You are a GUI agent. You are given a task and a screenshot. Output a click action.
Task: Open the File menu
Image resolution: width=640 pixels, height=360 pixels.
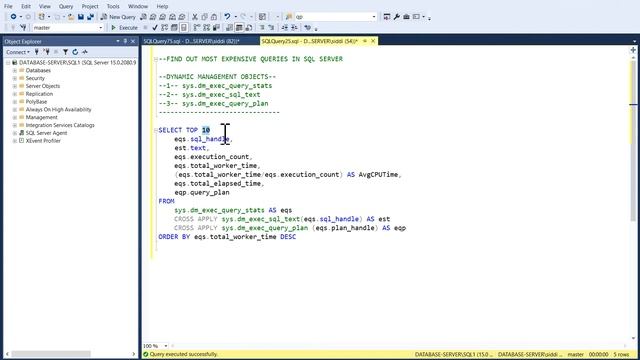coord(8,6)
